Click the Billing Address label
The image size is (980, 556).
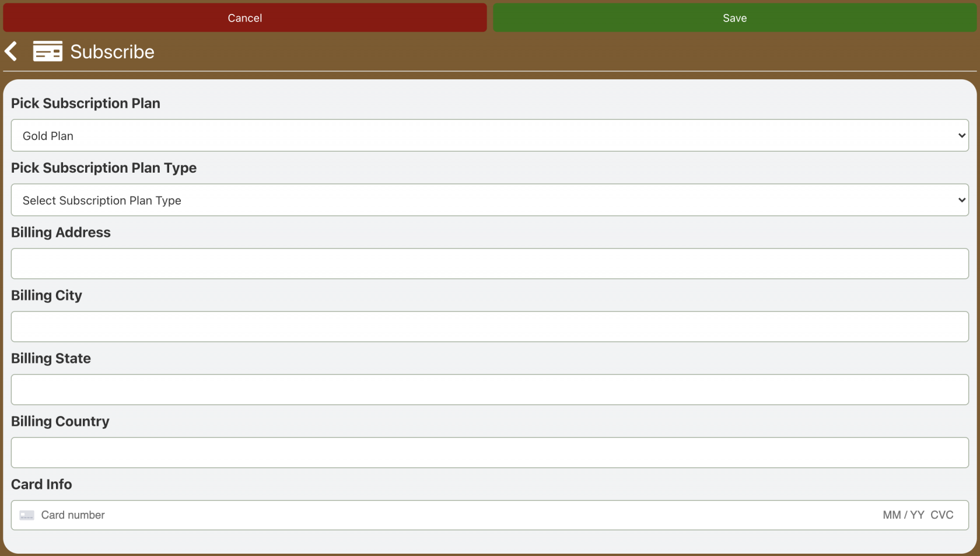pos(61,232)
